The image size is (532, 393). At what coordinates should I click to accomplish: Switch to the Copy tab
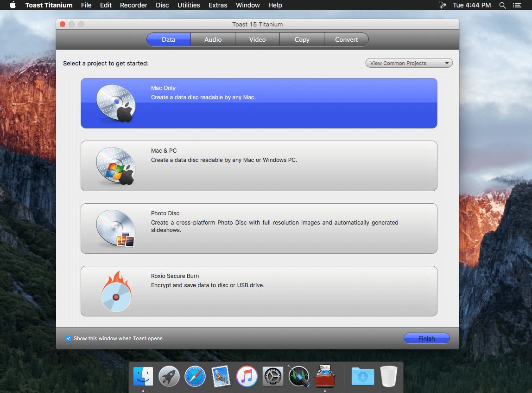(x=302, y=39)
